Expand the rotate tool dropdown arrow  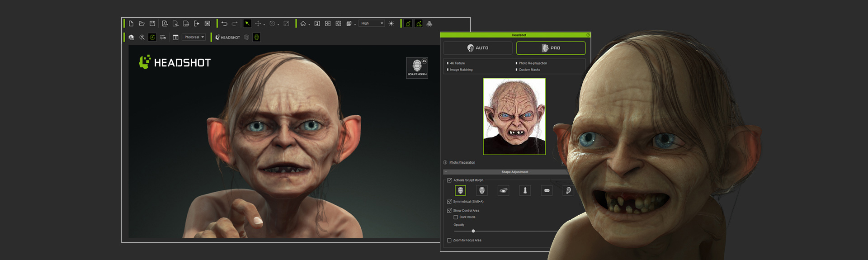278,24
